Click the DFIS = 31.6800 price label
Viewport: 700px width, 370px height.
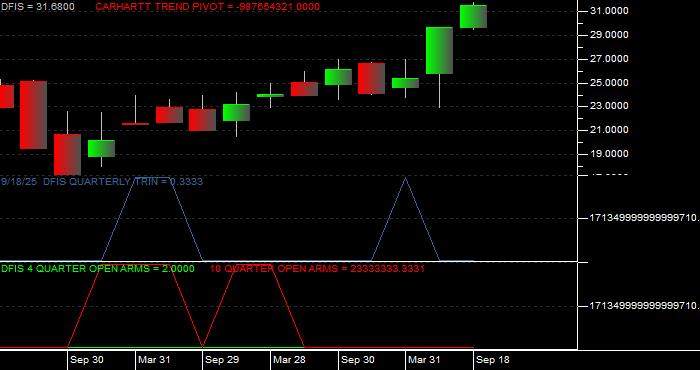coord(38,7)
